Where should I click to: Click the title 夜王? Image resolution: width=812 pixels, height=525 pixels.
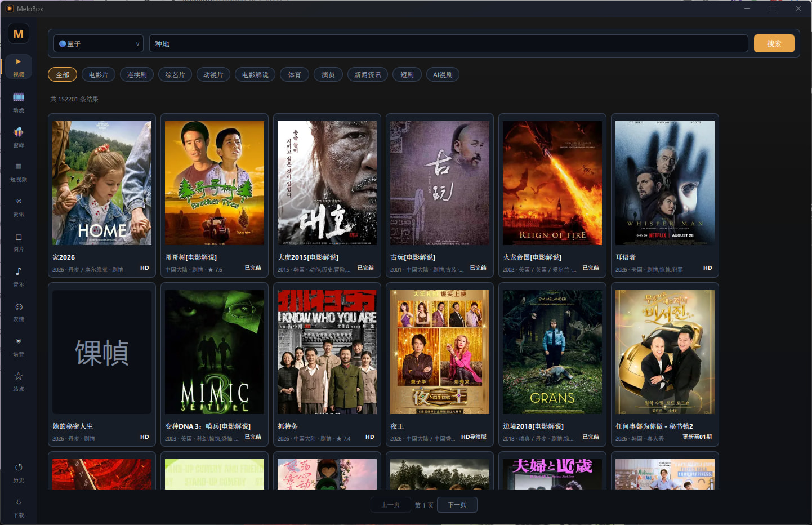coord(397,426)
